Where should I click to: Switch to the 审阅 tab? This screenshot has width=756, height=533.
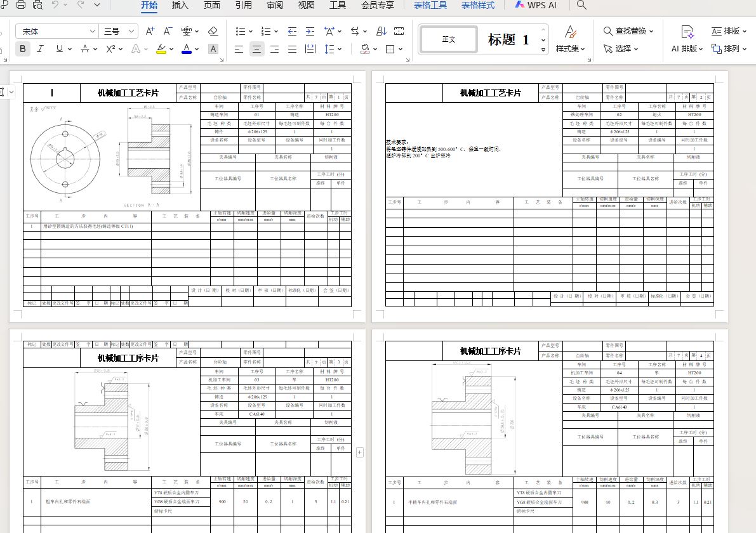point(275,5)
